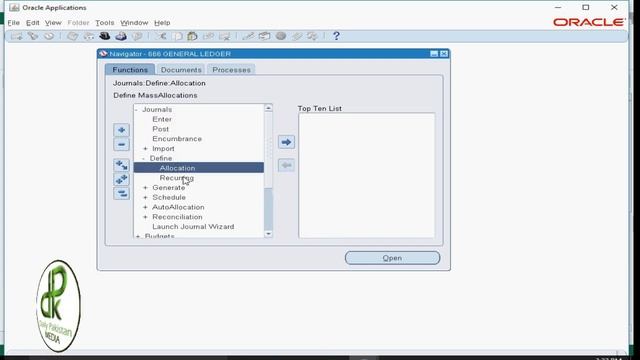Click the Translations globe icon
Image resolution: width=640 pixels, height=360 pixels.
click(281, 36)
